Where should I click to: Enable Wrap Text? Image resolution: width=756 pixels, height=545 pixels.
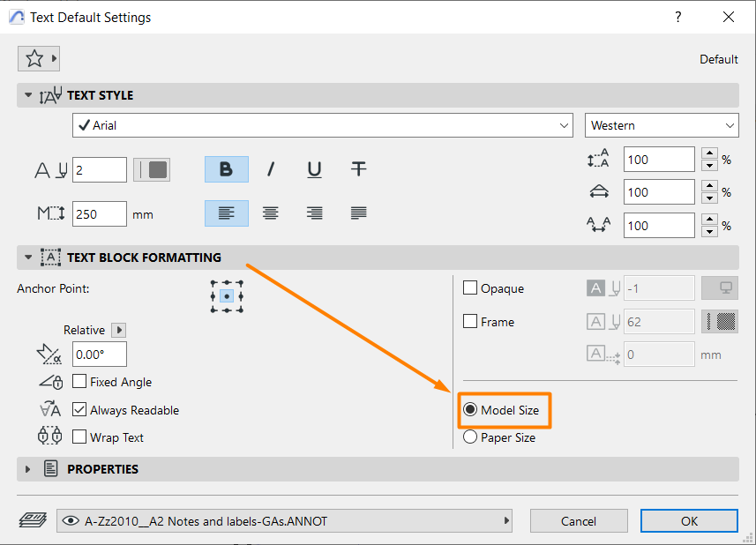pos(78,437)
